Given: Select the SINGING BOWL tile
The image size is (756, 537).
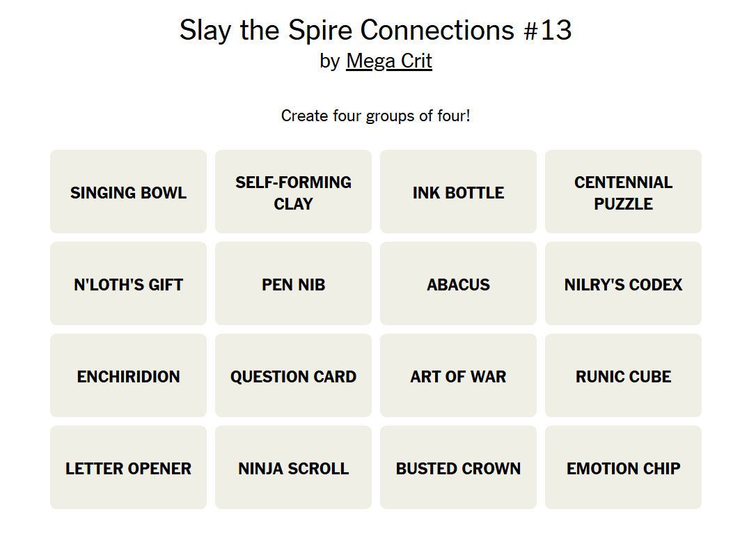Looking at the screenshot, I should pyautogui.click(x=128, y=192).
